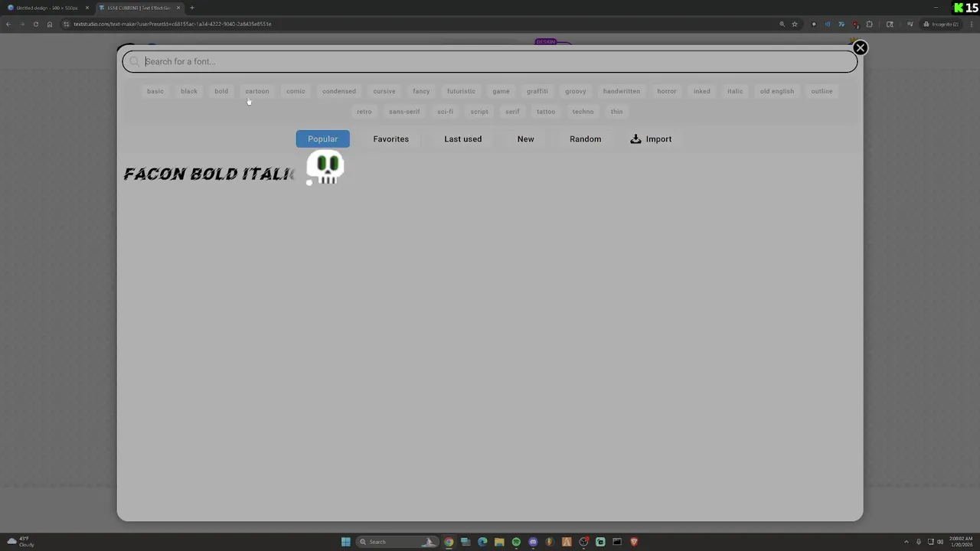Open browser extensions puzzle icon
Image resolution: width=980 pixels, height=551 pixels.
[869, 24]
